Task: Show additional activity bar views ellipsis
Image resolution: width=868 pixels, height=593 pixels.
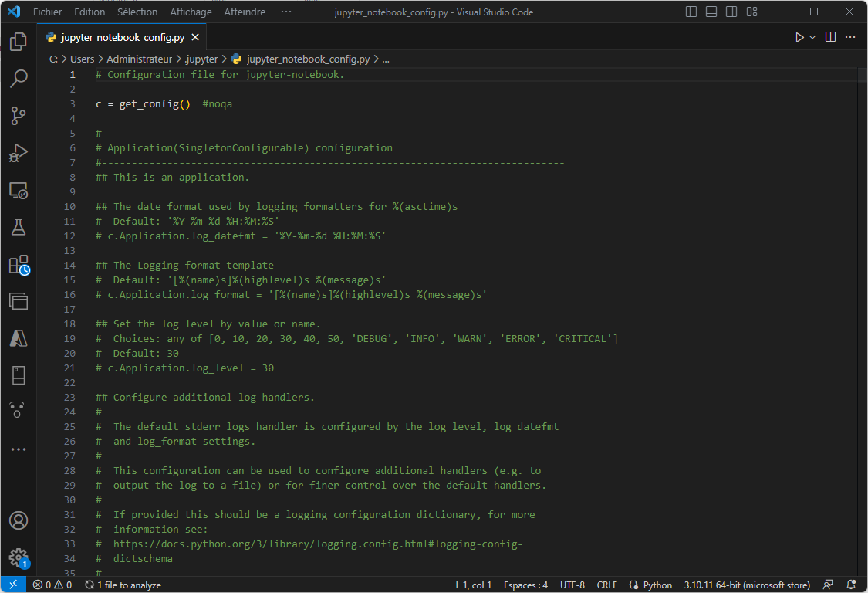Action: point(19,449)
